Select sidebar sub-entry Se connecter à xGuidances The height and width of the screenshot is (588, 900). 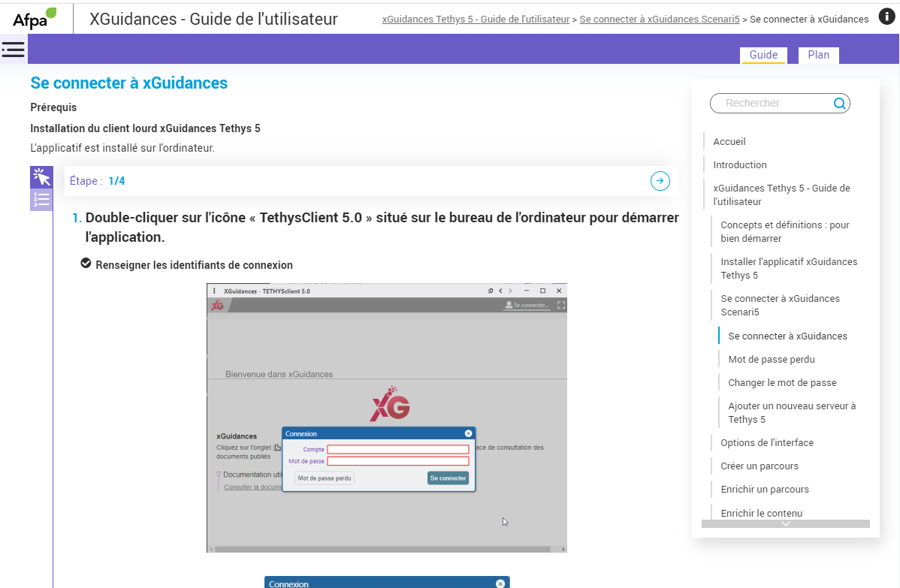click(787, 336)
